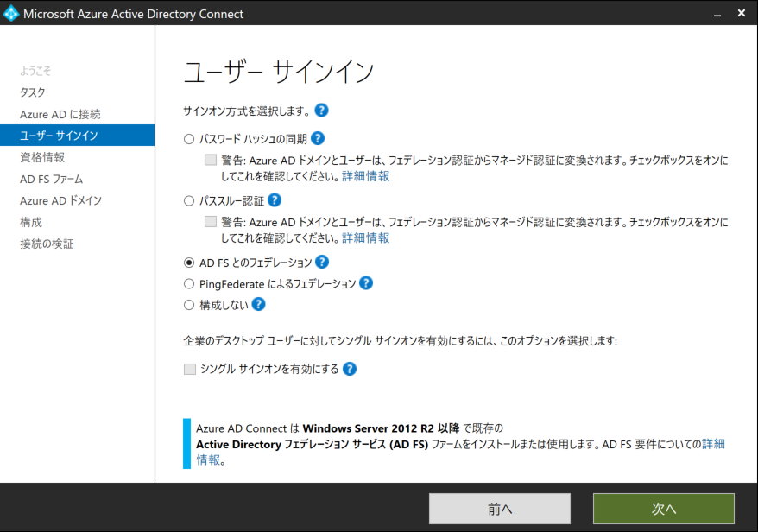Screen dimensions: 758x532
Task: Choose PingFederate によるフェデレーション option
Action: pyautogui.click(x=189, y=284)
